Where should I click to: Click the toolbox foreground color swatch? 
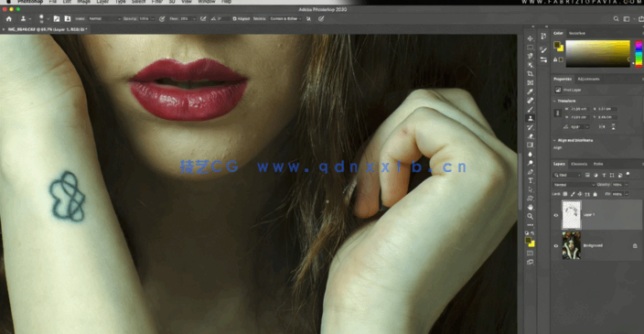tap(528, 240)
